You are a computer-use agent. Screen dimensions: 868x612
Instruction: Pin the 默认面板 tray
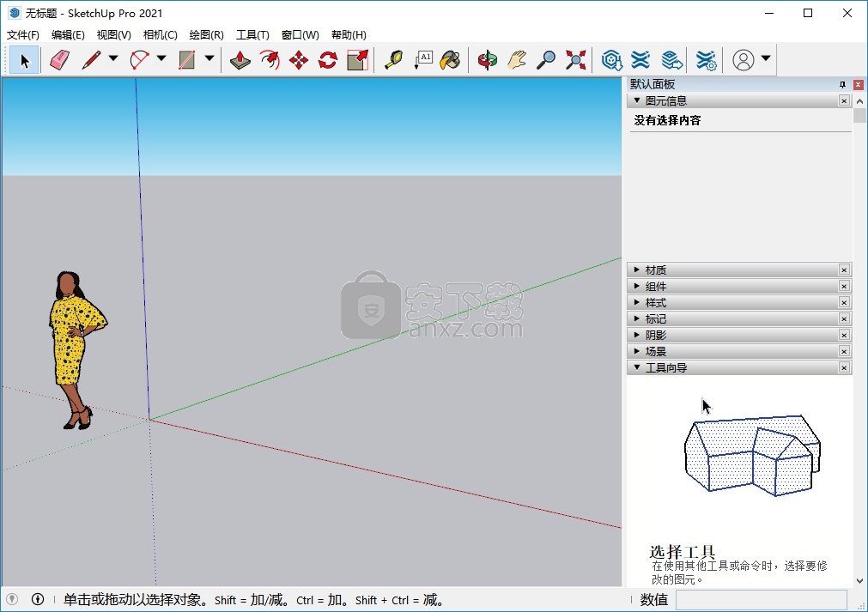click(842, 85)
